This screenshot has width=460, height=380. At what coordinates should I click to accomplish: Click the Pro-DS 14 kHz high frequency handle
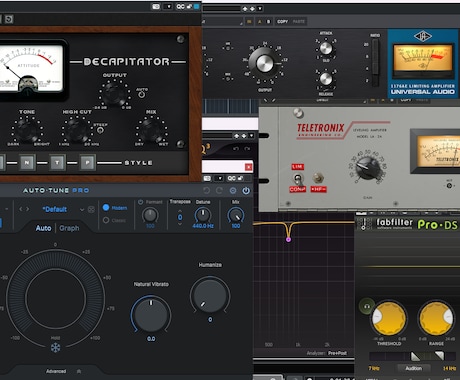click(x=440, y=355)
